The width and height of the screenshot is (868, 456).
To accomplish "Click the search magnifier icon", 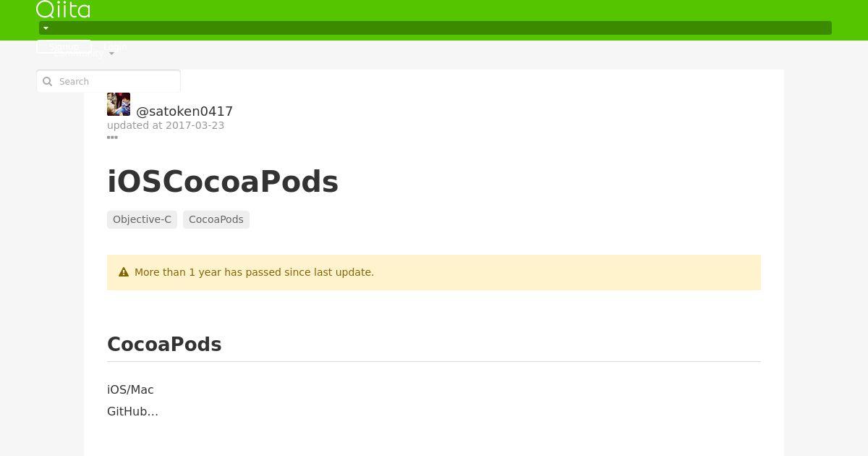I will [x=48, y=82].
